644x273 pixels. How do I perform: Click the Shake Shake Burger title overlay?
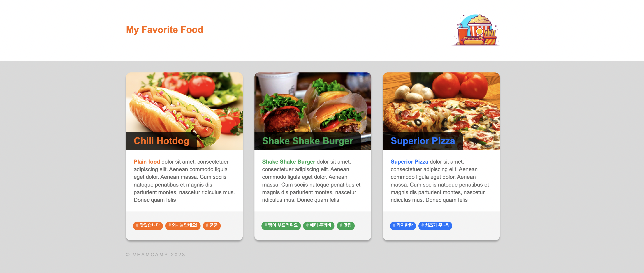(308, 141)
